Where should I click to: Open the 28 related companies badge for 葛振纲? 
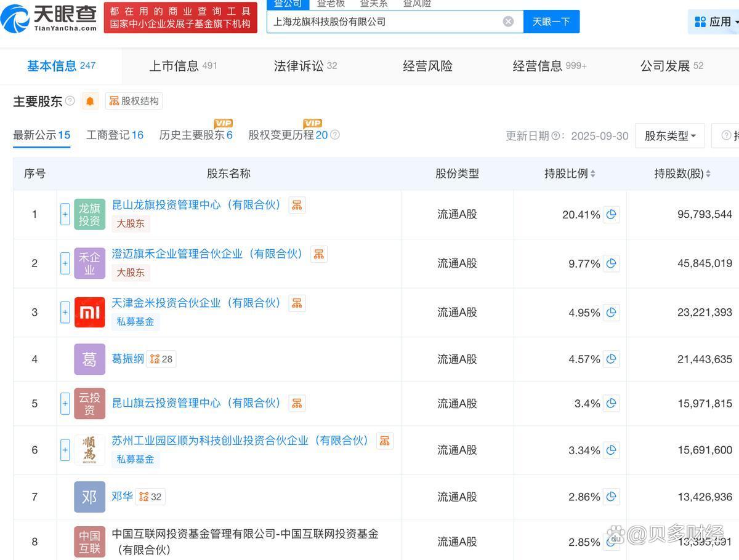tap(161, 359)
